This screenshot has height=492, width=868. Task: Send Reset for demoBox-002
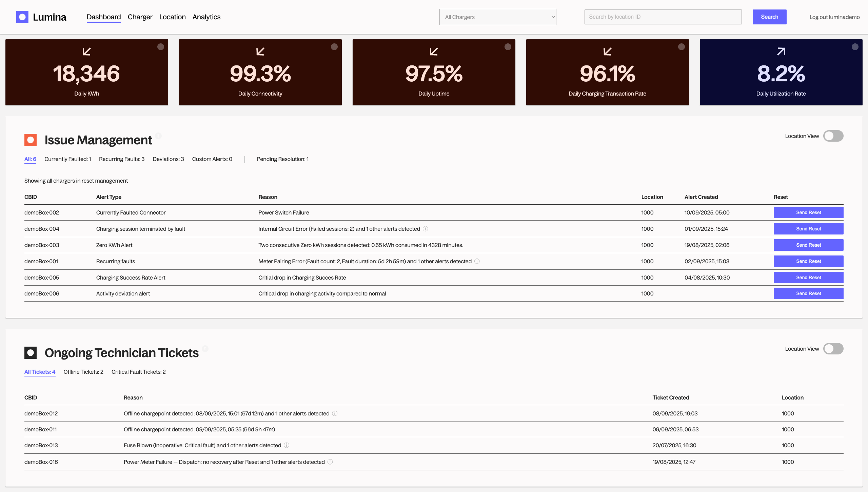pyautogui.click(x=808, y=212)
